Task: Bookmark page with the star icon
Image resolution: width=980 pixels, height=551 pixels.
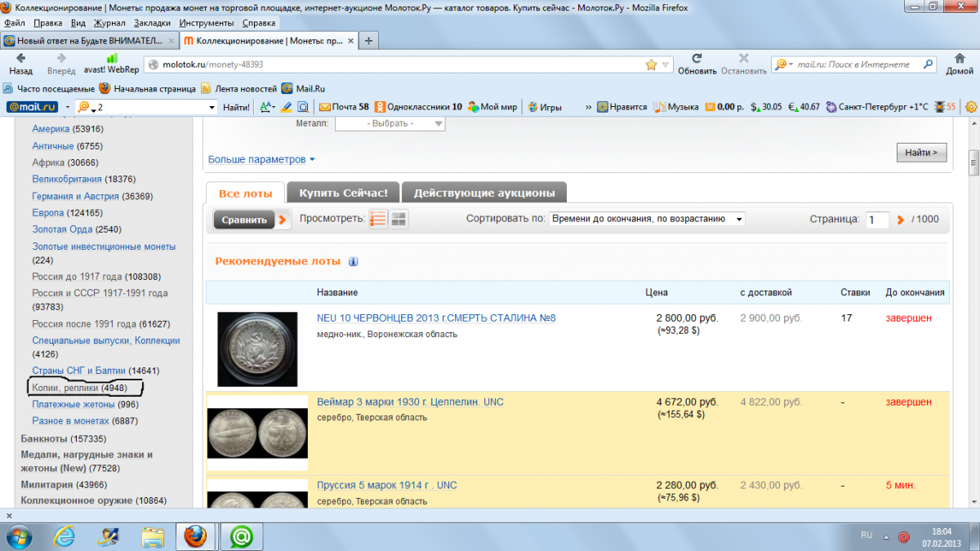Action: (651, 64)
